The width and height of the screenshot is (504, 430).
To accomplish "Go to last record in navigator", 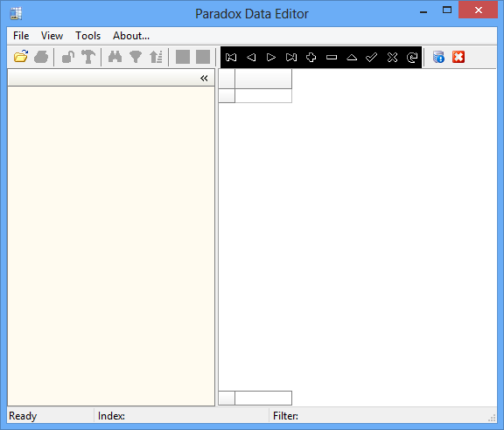I will point(291,58).
